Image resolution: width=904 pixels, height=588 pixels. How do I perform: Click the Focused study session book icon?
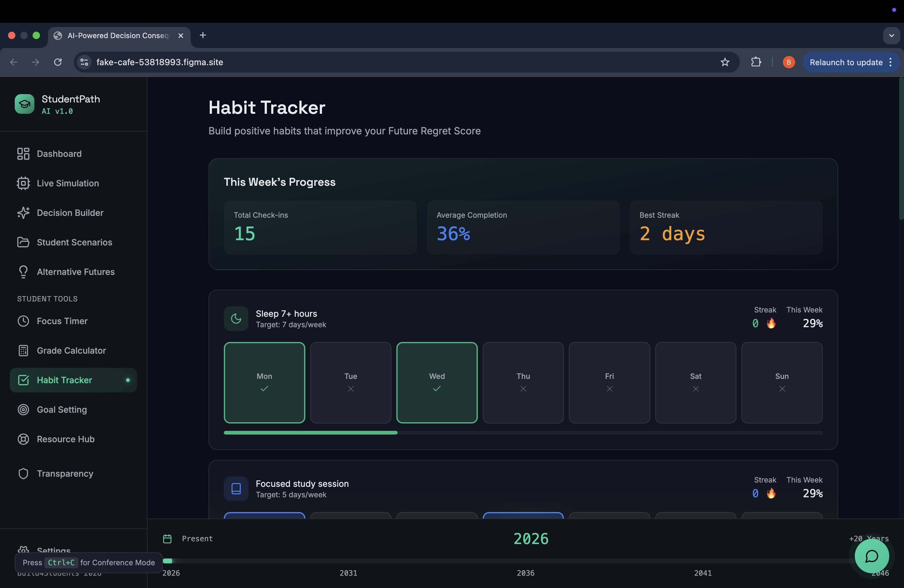point(236,488)
